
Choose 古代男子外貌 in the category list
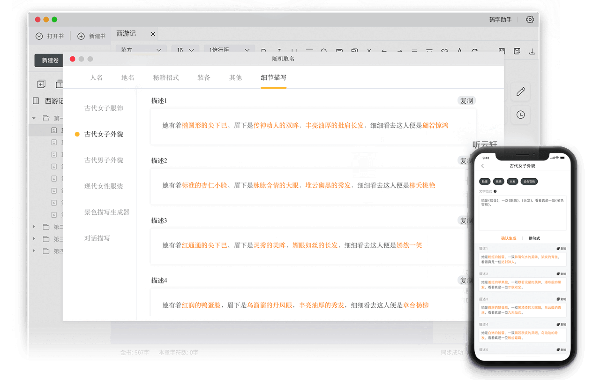[x=104, y=160]
